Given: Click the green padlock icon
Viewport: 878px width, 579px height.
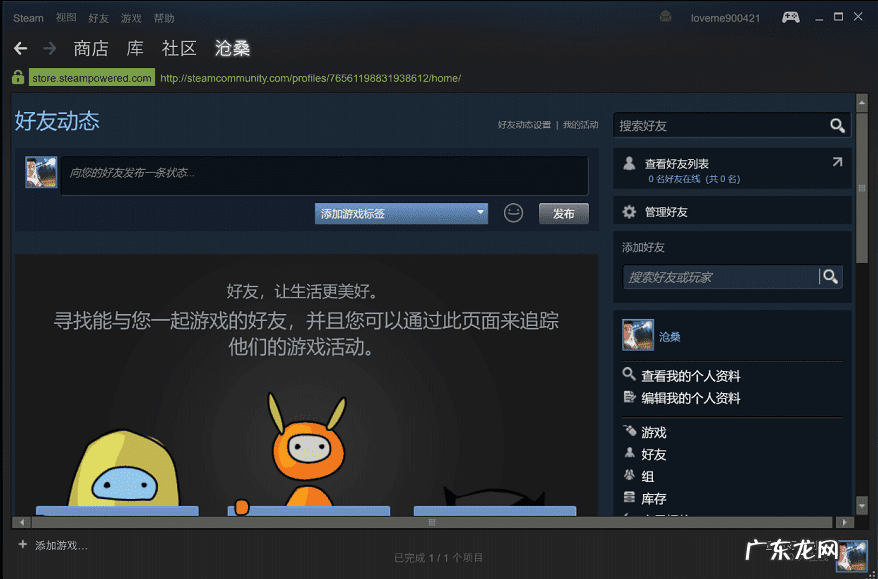Looking at the screenshot, I should click(18, 77).
